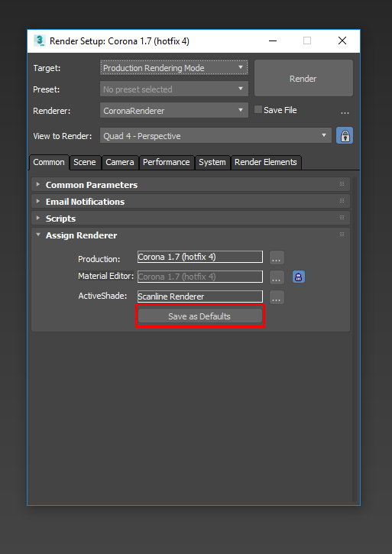Expand the Scripts rollout

click(190, 219)
